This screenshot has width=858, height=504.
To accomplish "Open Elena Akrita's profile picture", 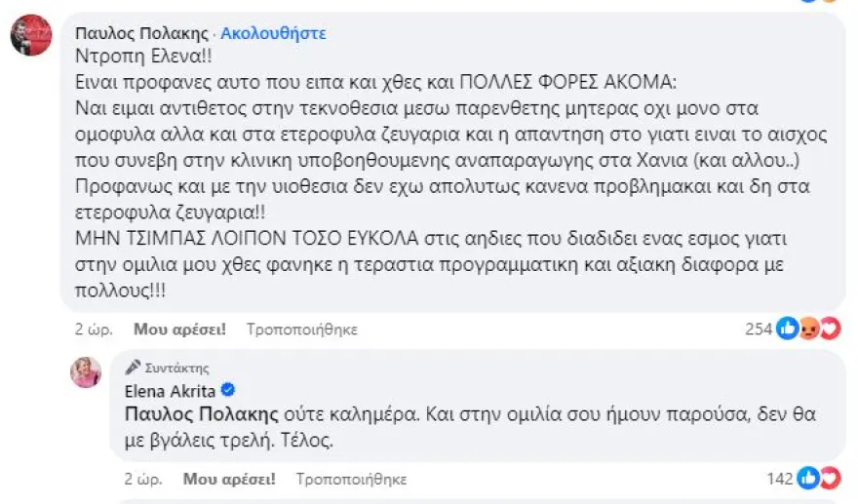I will click(86, 371).
